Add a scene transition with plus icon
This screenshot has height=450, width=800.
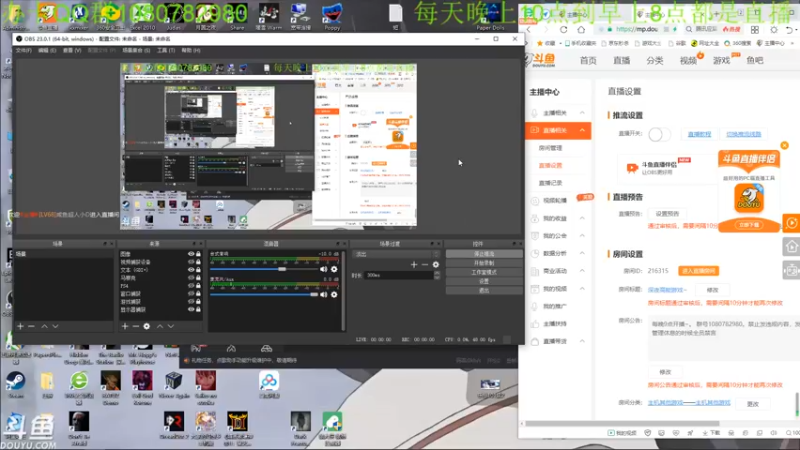click(x=414, y=264)
